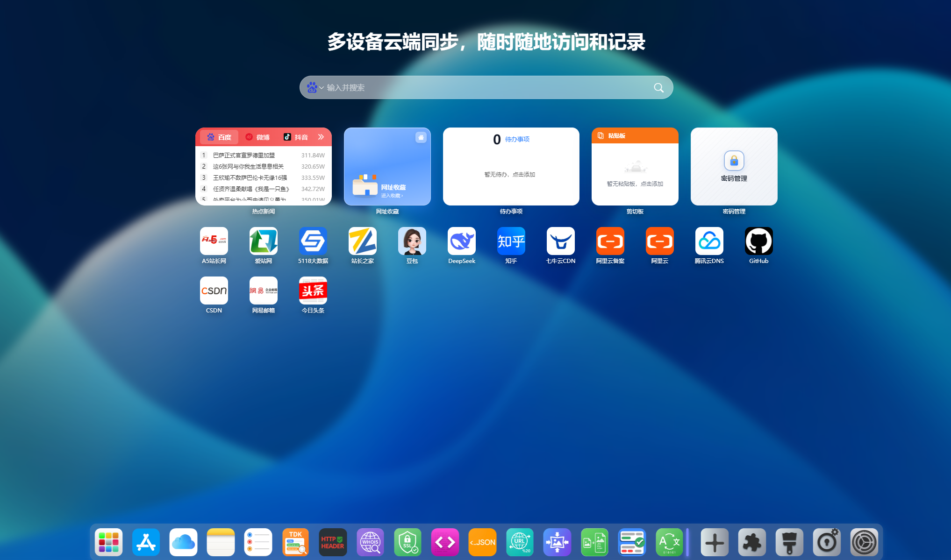Image resolution: width=951 pixels, height=560 pixels.
Task: Open the paintbrush theme icon in dock
Action: click(789, 542)
